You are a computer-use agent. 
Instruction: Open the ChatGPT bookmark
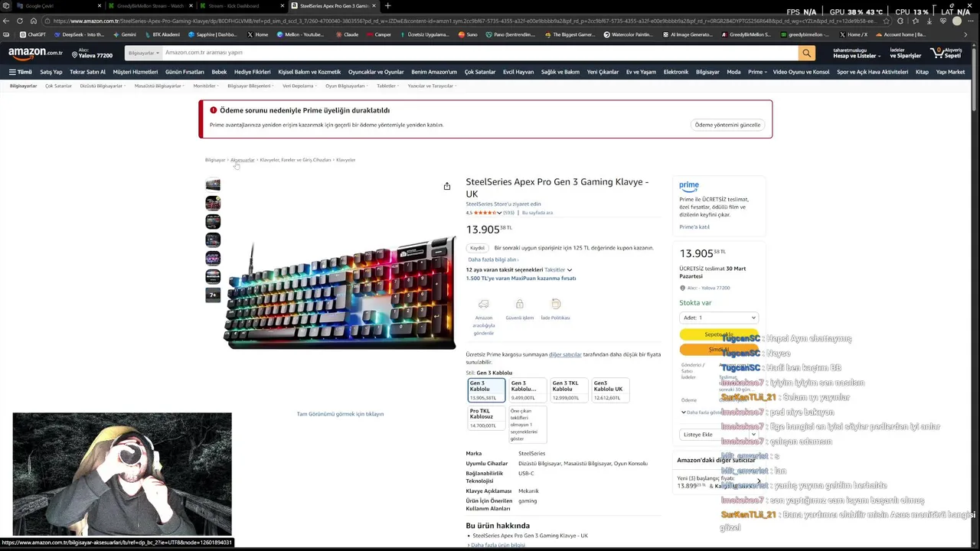tap(33, 34)
